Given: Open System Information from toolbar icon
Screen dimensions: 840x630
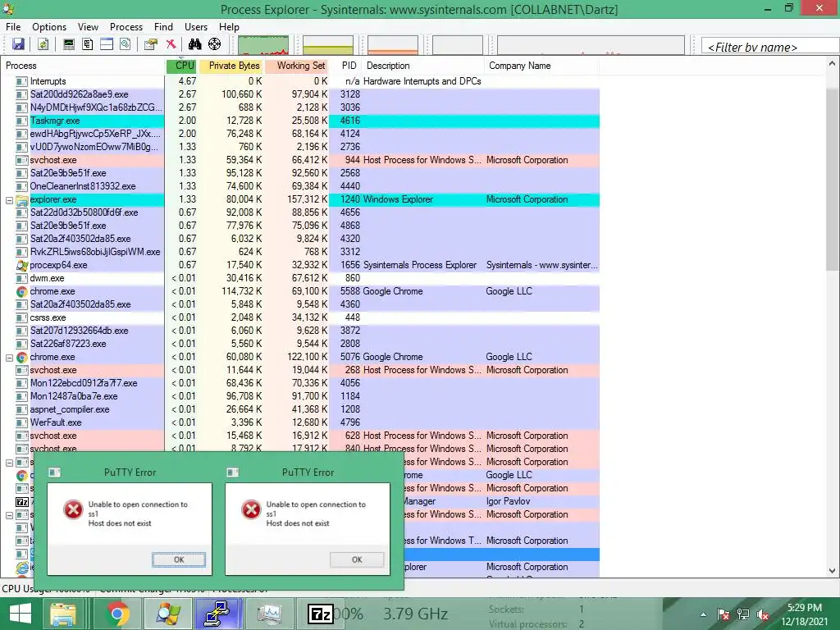Looking at the screenshot, I should [x=69, y=44].
